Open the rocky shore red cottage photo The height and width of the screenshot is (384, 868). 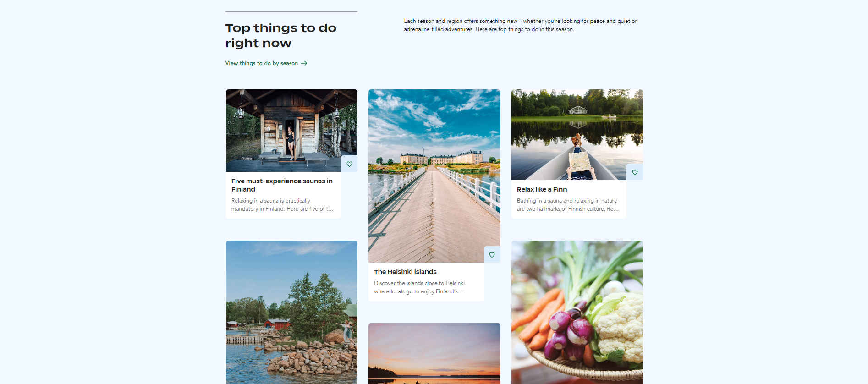[x=291, y=312]
